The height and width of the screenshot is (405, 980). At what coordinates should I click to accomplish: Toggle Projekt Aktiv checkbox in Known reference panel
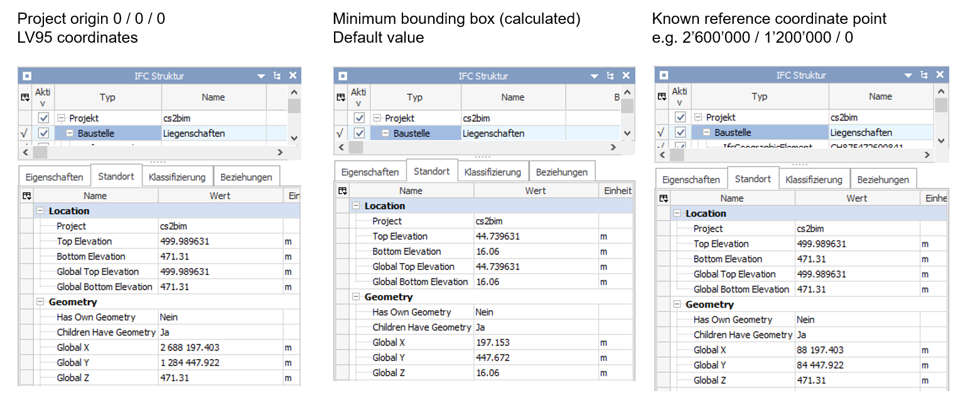[680, 117]
